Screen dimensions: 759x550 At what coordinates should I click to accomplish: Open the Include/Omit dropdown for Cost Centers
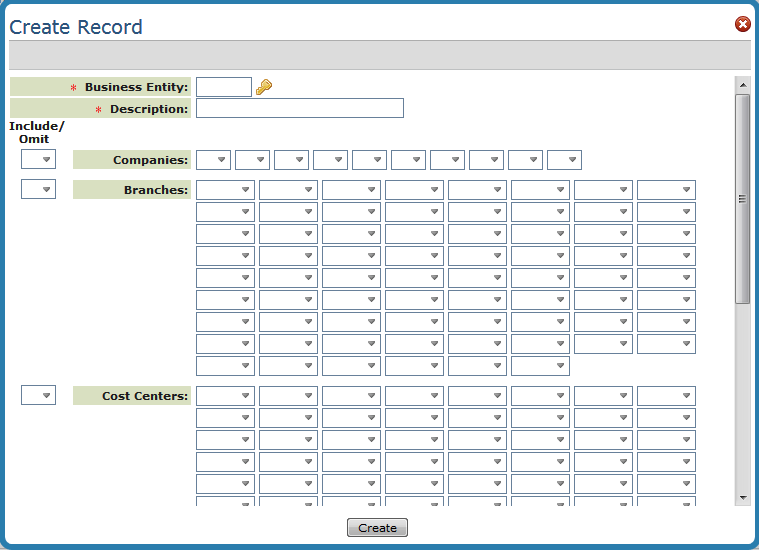tap(38, 396)
